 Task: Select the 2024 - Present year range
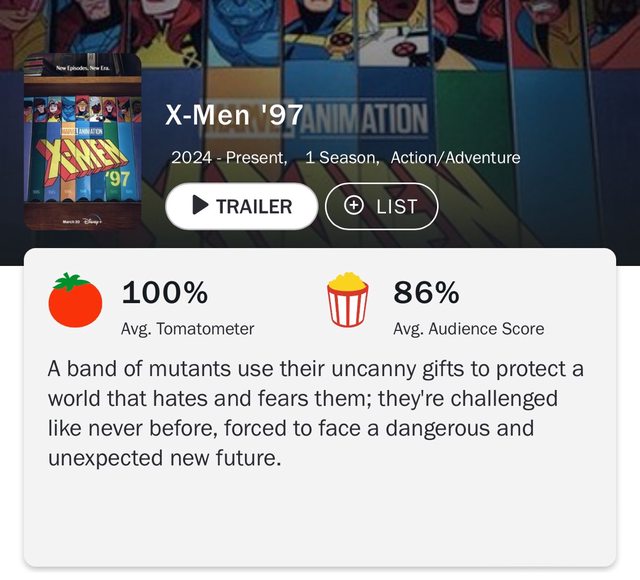(x=229, y=158)
